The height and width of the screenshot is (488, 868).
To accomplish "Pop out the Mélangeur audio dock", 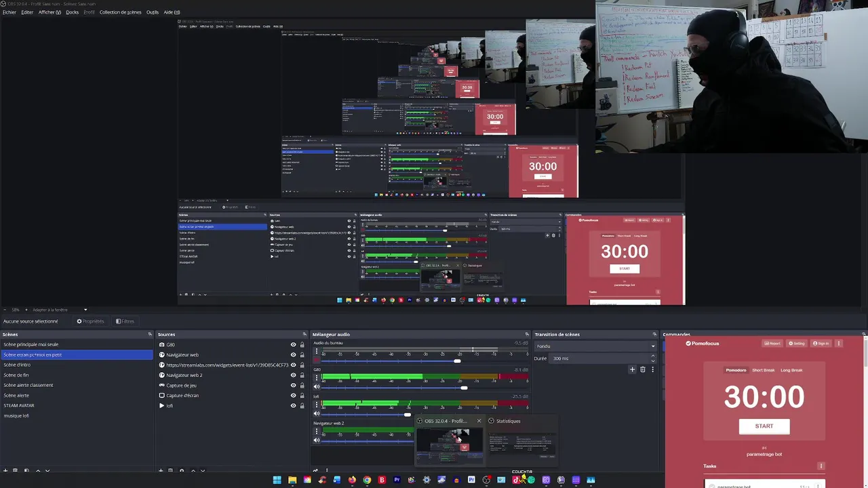I will point(527,334).
